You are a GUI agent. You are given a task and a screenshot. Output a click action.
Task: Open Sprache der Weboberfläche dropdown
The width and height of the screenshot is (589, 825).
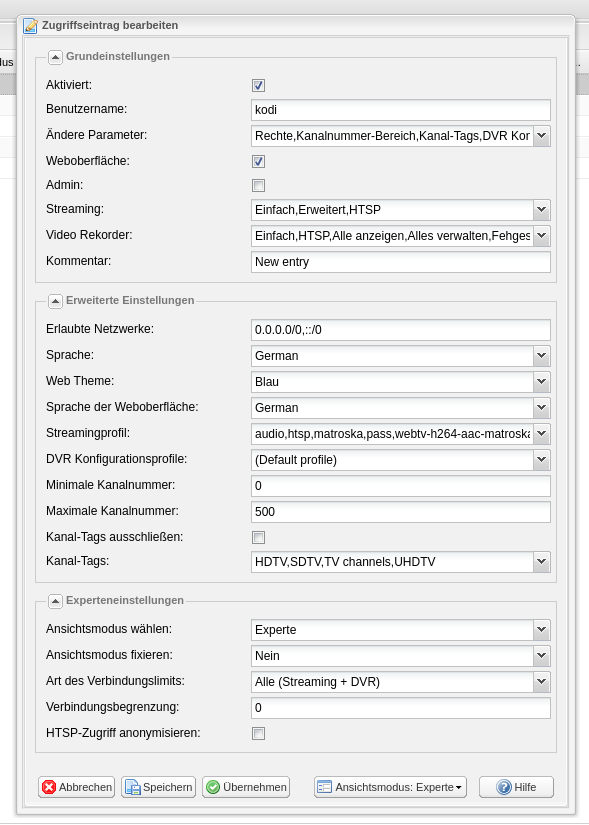542,408
